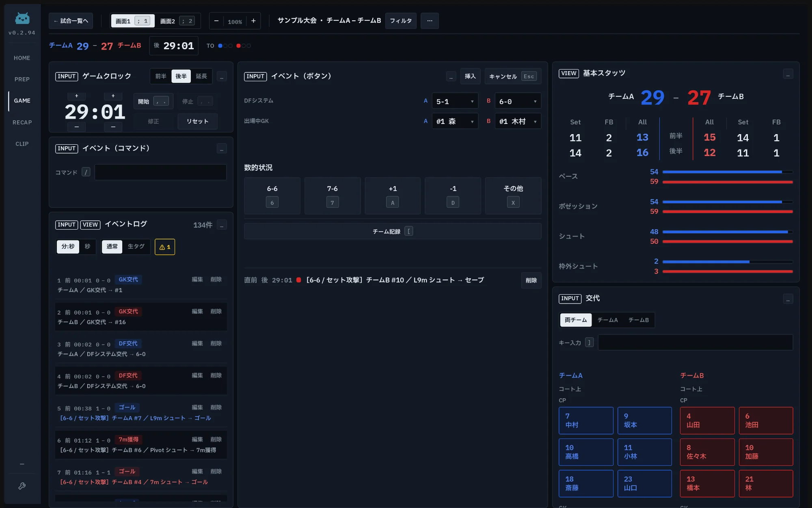The image size is (812, 508).
Task: Open the substitution panel options menu
Action: click(788, 299)
